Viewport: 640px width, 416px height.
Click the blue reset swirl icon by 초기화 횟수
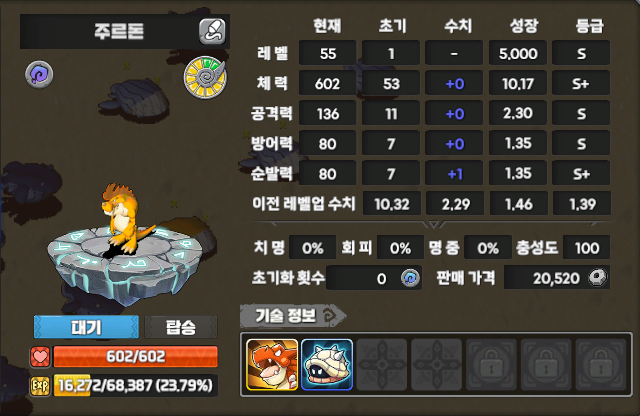(410, 278)
